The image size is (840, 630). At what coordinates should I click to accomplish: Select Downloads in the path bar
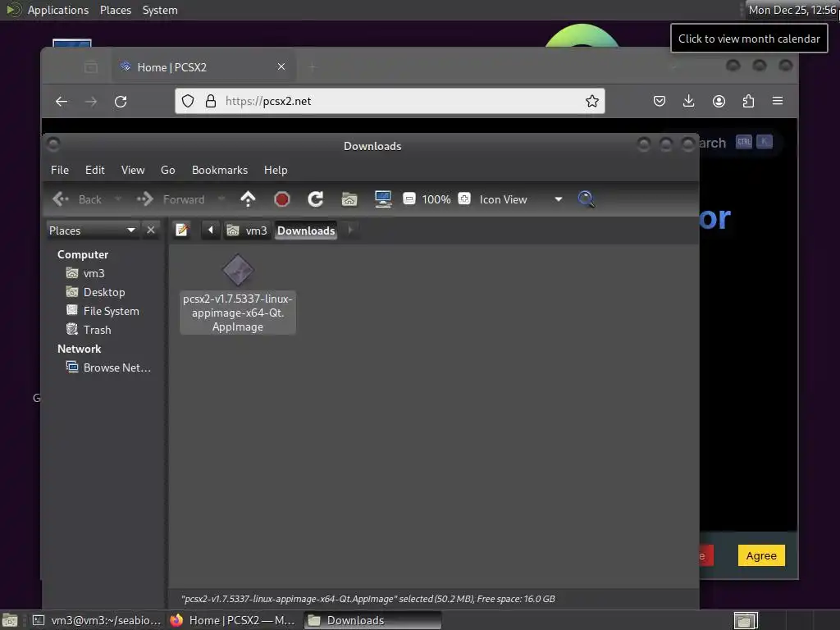pos(306,231)
